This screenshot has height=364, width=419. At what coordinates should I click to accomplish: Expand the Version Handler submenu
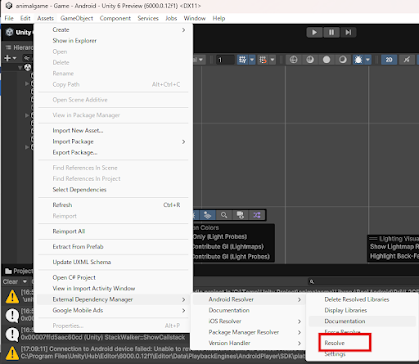pos(249,343)
